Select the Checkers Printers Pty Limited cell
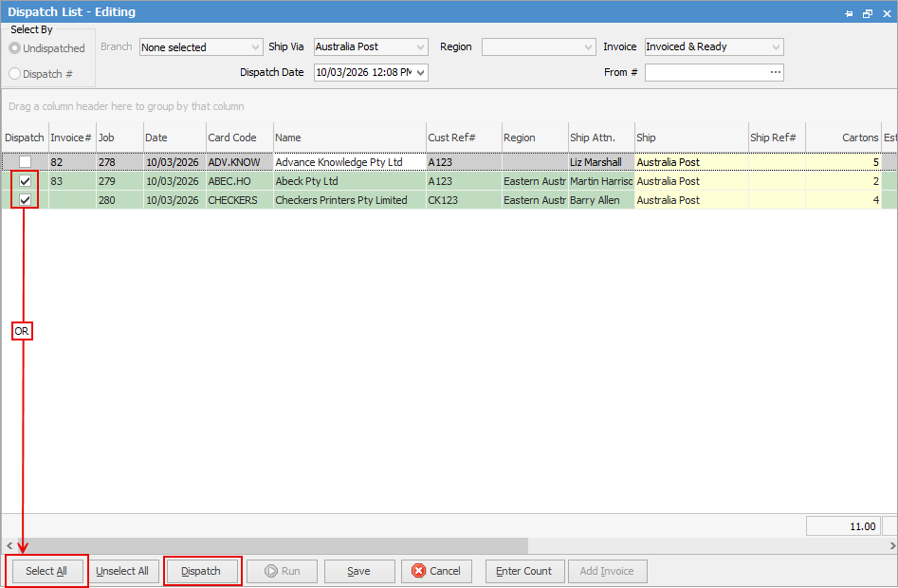Viewport: 898px width, 588px height. [349, 200]
